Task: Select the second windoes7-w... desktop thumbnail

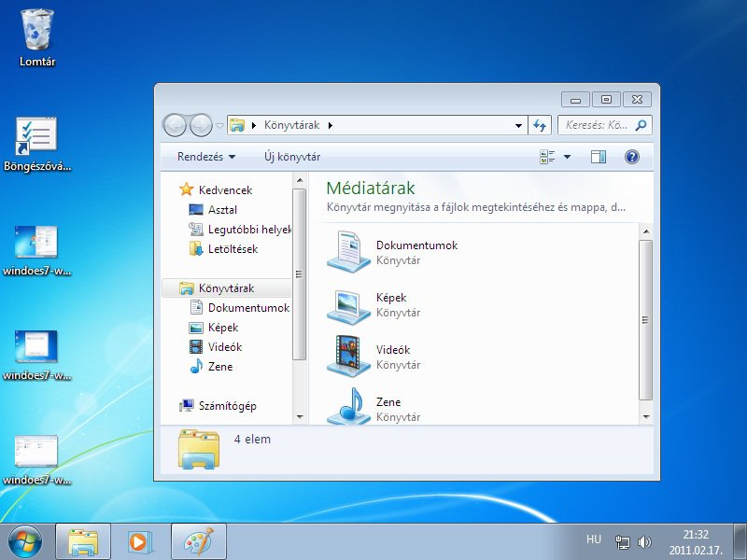Action: (x=36, y=355)
